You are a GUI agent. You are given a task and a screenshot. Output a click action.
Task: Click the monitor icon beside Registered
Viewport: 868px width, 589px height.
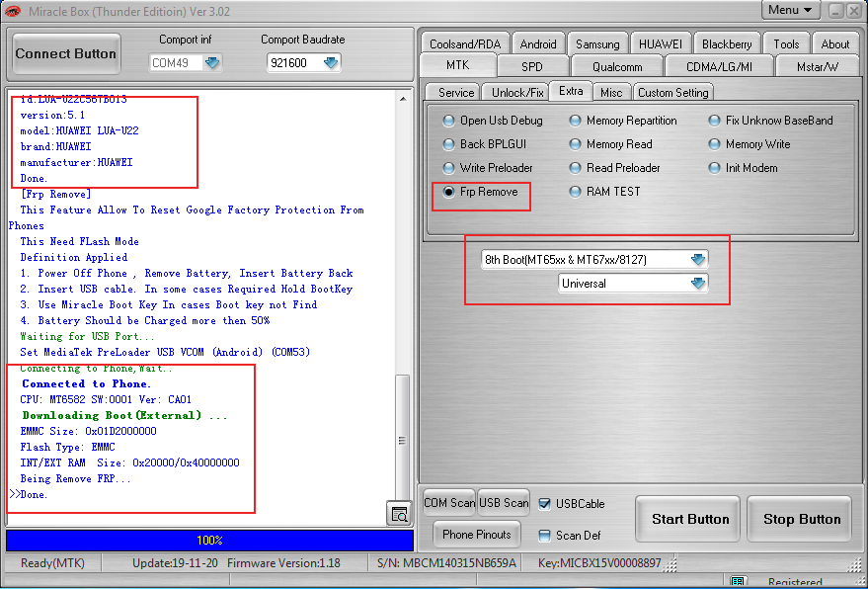(737, 582)
